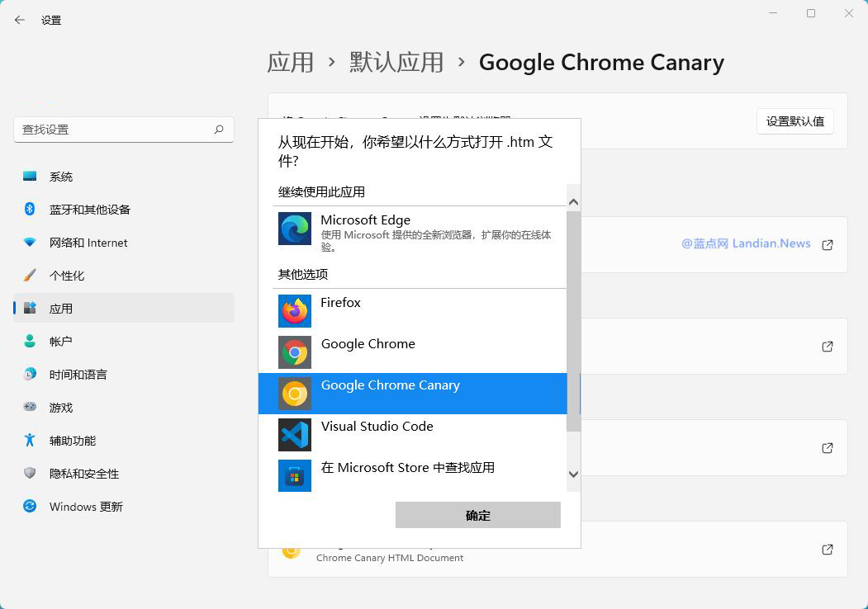The width and height of the screenshot is (868, 609).
Task: Click the 应用 apps icon
Action: (30, 308)
